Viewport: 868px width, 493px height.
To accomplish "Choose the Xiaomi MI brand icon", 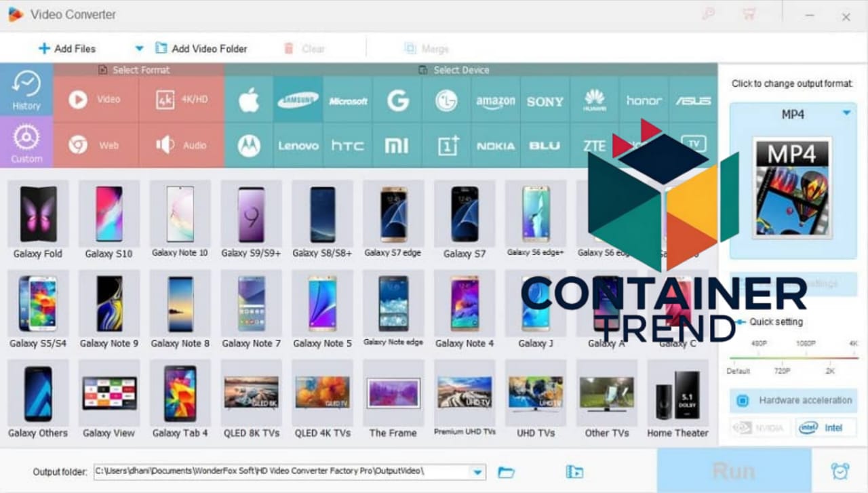I will 397,145.
